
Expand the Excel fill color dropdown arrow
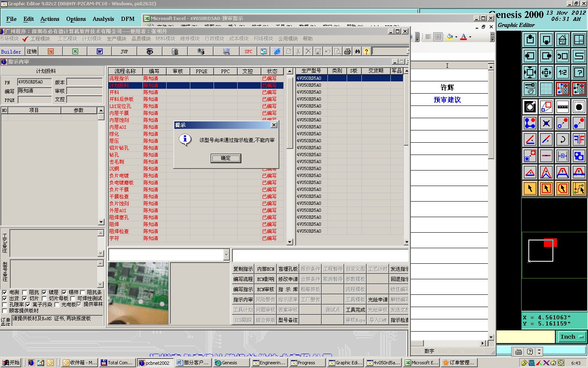click(456, 37)
